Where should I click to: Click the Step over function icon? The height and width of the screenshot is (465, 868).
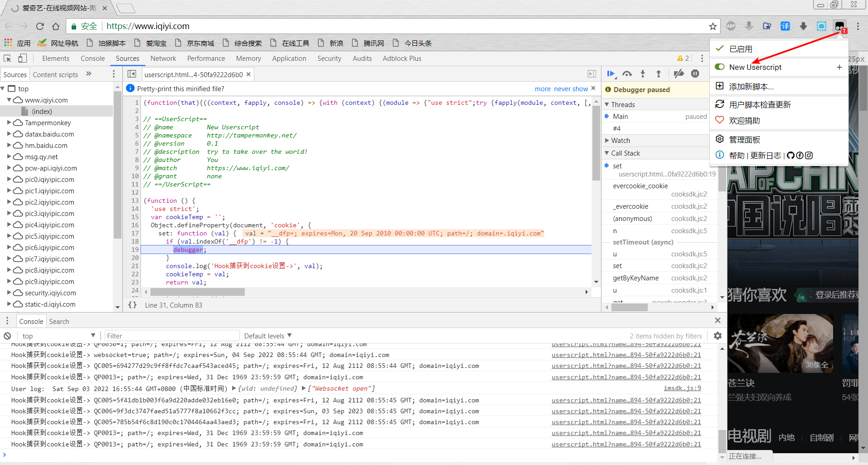tap(627, 74)
